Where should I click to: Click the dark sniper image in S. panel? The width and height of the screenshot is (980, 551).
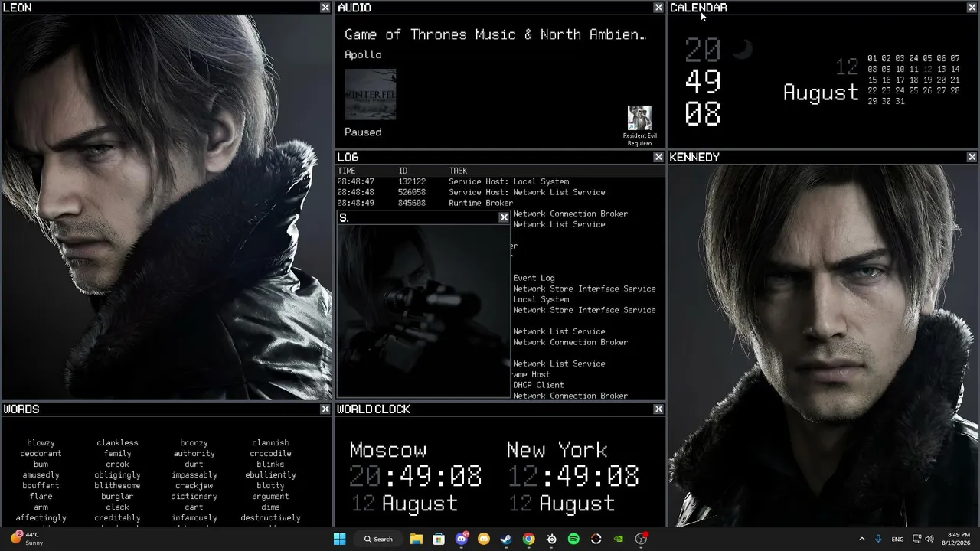click(x=423, y=311)
